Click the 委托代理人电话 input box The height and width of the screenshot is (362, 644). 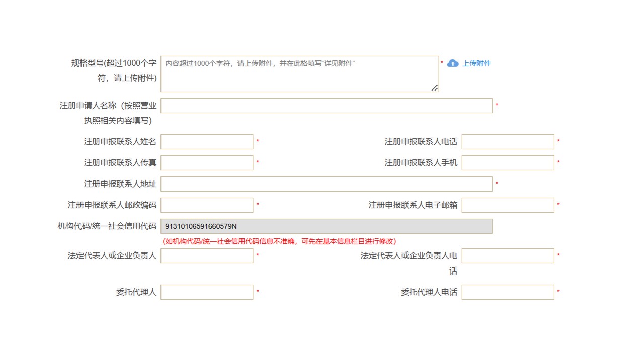(x=508, y=292)
